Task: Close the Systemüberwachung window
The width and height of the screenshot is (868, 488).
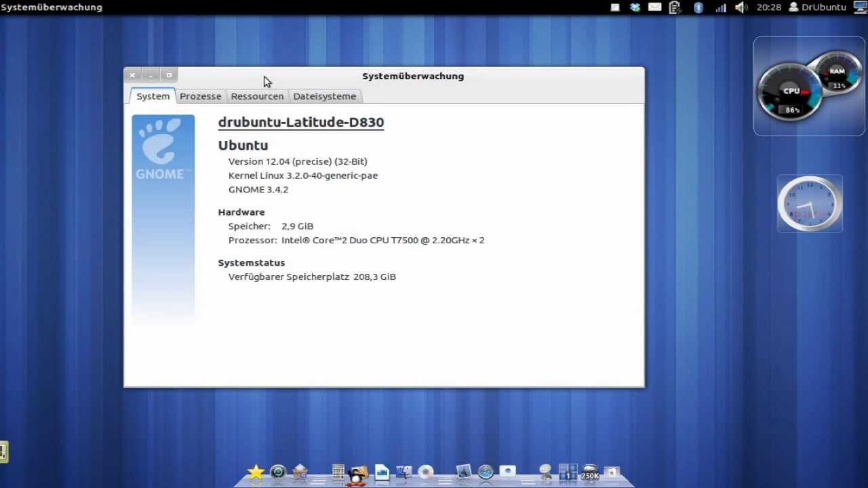Action: tap(133, 75)
